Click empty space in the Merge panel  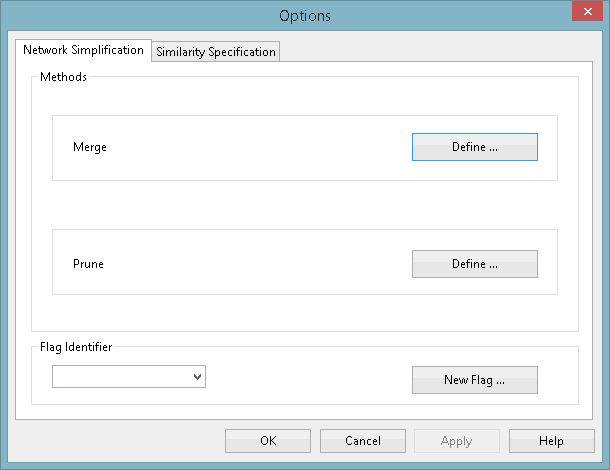pos(250,148)
